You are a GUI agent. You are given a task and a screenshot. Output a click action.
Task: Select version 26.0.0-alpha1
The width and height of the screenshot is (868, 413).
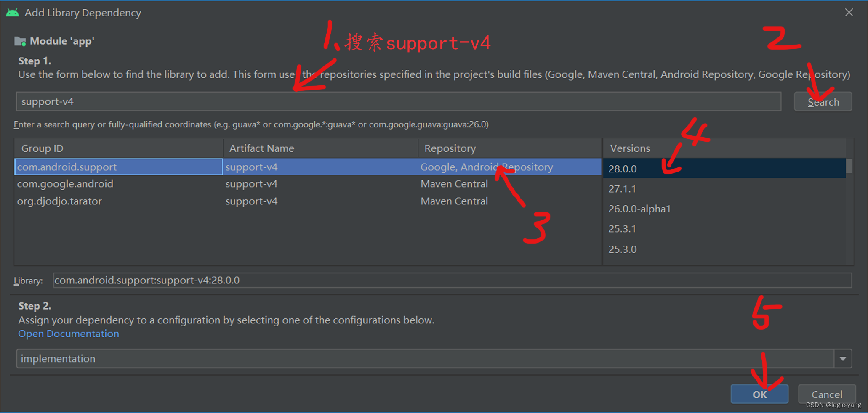point(724,209)
